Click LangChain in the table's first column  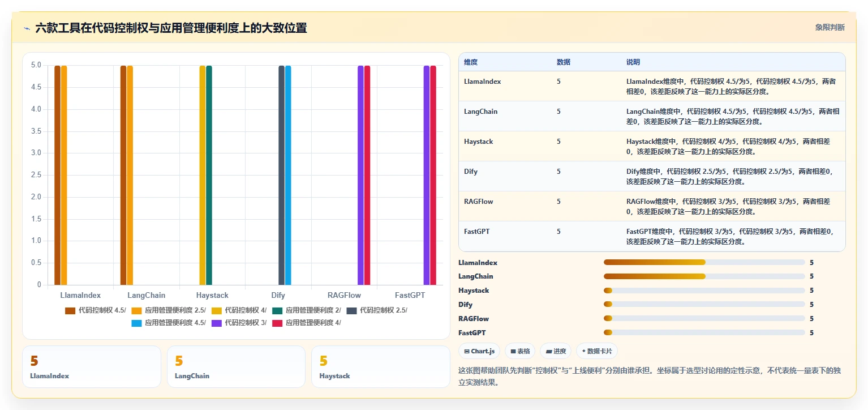pyautogui.click(x=481, y=112)
